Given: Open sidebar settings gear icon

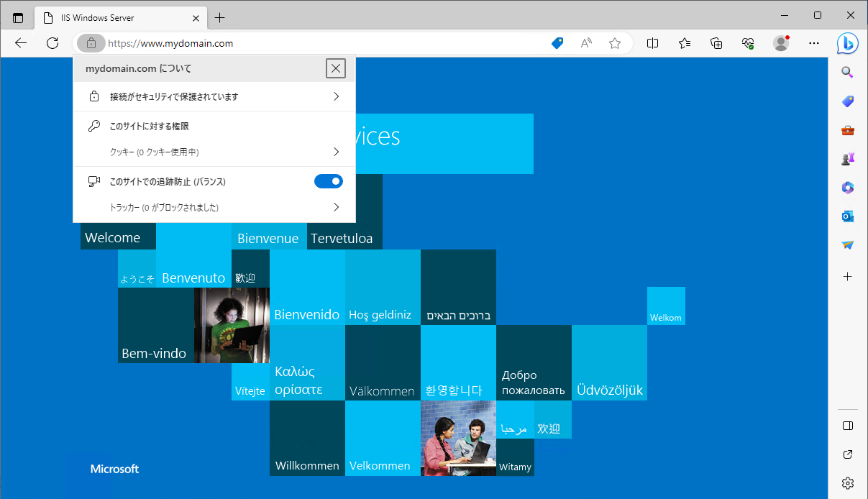Looking at the screenshot, I should (x=848, y=483).
